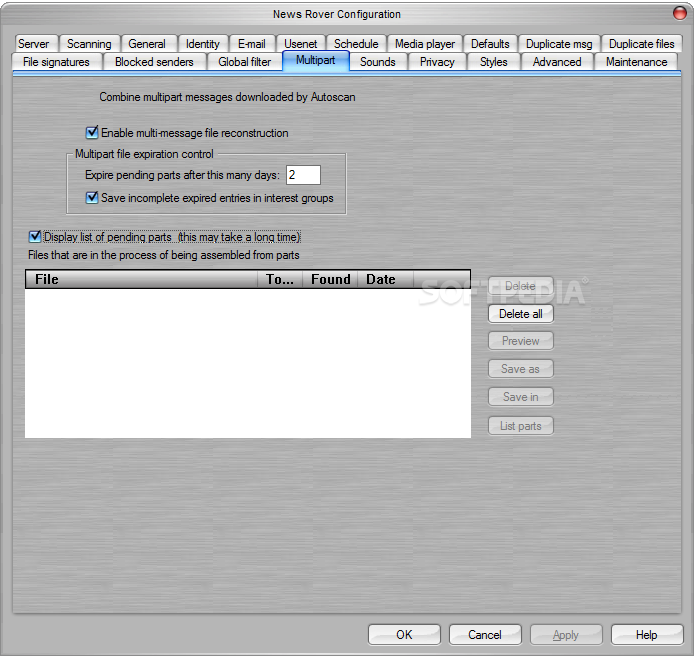694x656 pixels.
Task: Switch to the Server tab
Action: (35, 44)
